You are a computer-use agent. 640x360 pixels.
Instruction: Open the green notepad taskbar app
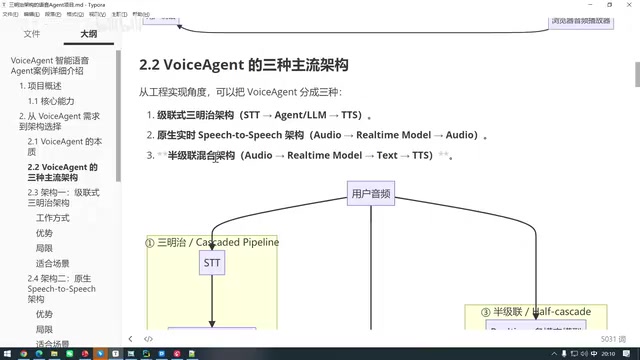point(192,353)
